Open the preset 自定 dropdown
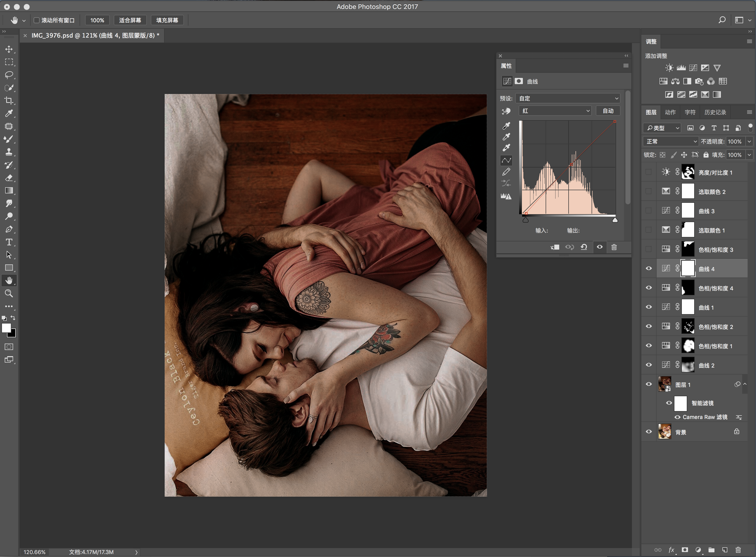The width and height of the screenshot is (756, 557). point(568,98)
